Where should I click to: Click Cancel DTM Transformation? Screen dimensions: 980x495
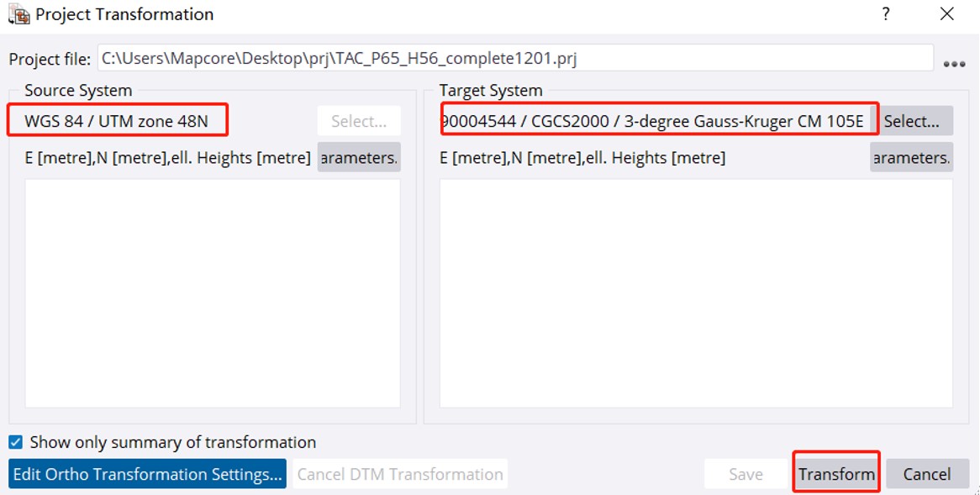(400, 474)
